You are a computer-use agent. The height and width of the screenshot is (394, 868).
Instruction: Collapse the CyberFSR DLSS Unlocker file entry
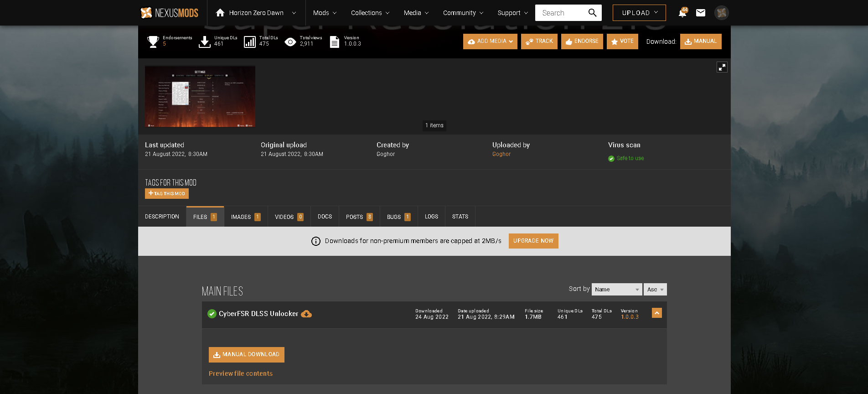point(657,313)
